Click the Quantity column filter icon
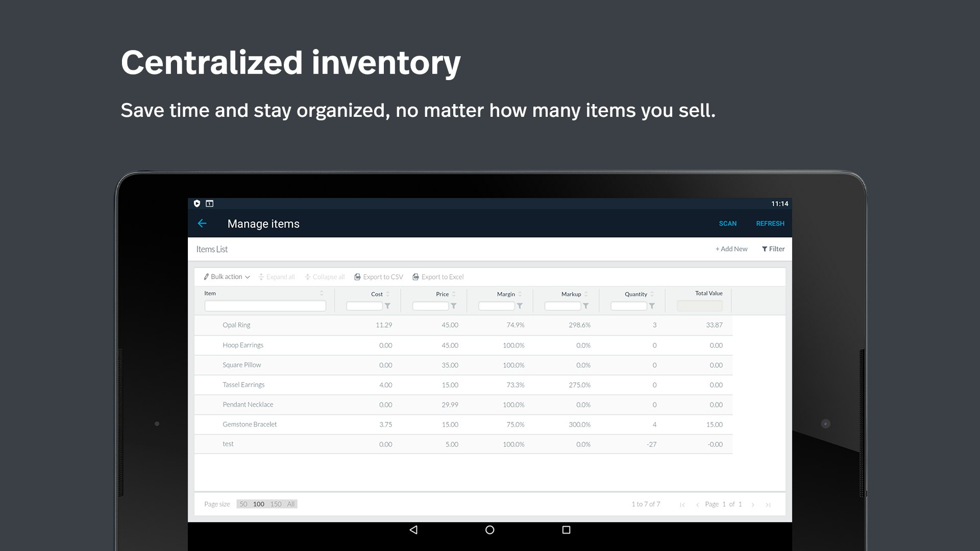Screen dimensions: 980x551 coord(652,306)
